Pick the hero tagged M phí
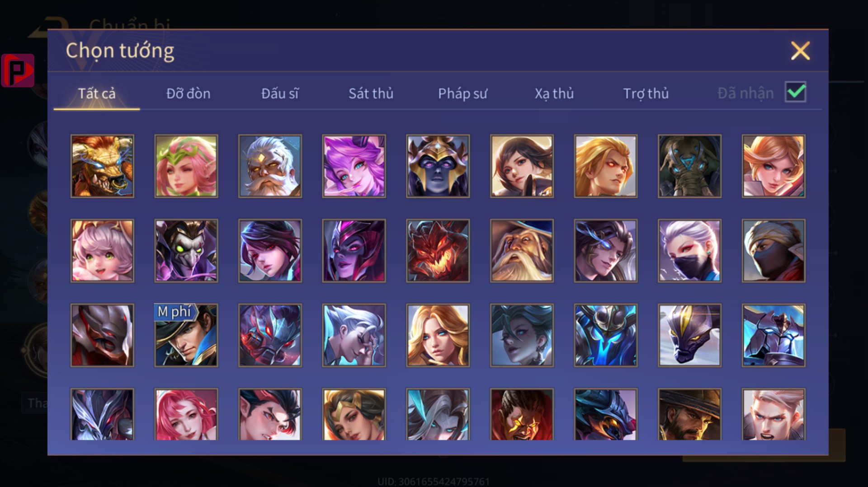 click(x=186, y=335)
